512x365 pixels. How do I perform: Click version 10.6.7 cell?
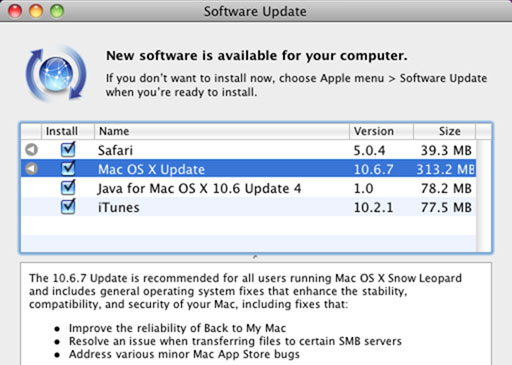[373, 170]
